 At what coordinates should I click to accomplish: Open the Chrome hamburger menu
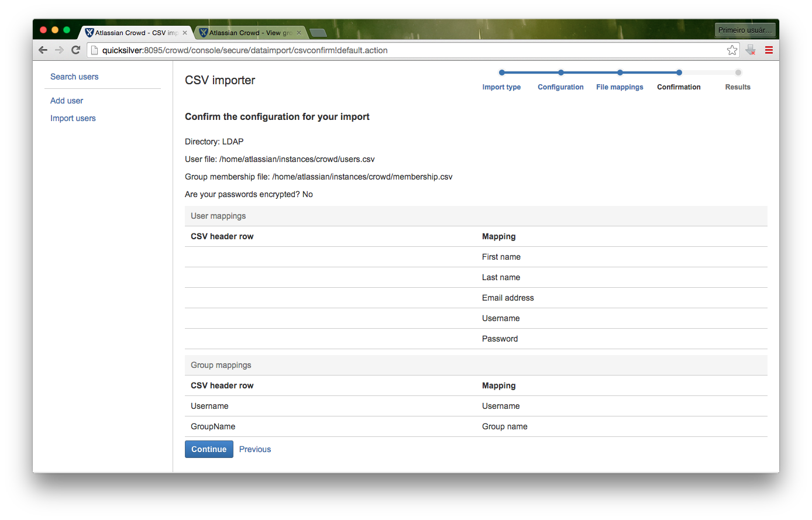pyautogui.click(x=769, y=50)
